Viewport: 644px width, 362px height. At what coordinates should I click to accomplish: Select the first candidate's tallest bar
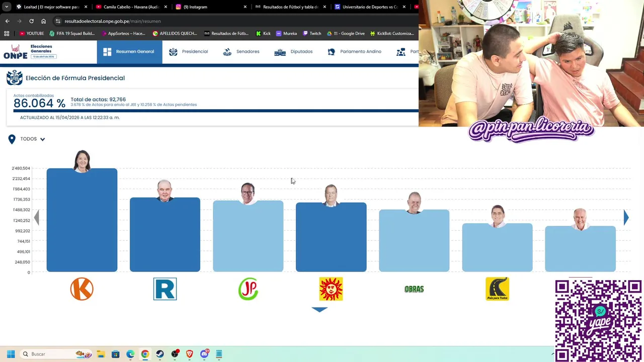pos(82,220)
